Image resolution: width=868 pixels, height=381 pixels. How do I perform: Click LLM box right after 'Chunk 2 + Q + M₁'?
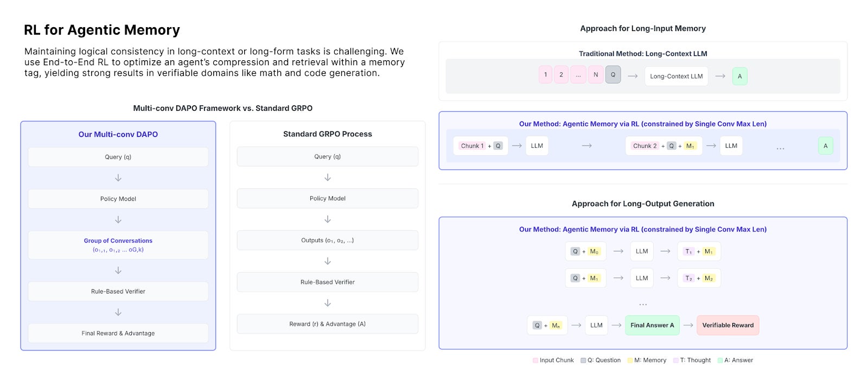[x=731, y=145]
